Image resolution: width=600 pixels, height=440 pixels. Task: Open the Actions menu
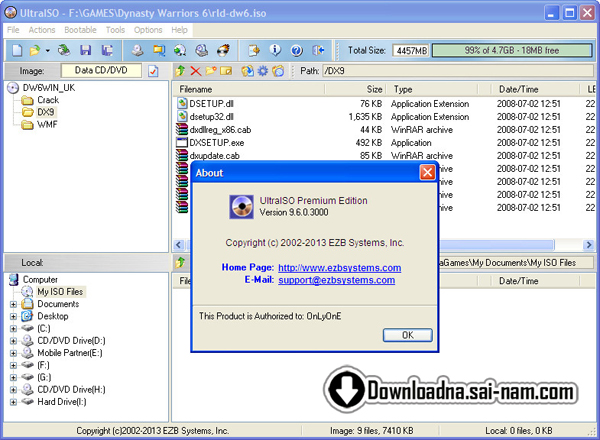pos(42,30)
